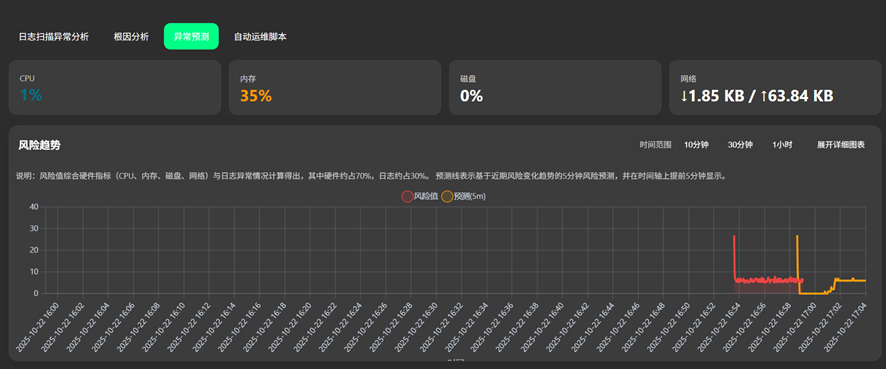Switch to the 根因分析 tab

tap(131, 37)
